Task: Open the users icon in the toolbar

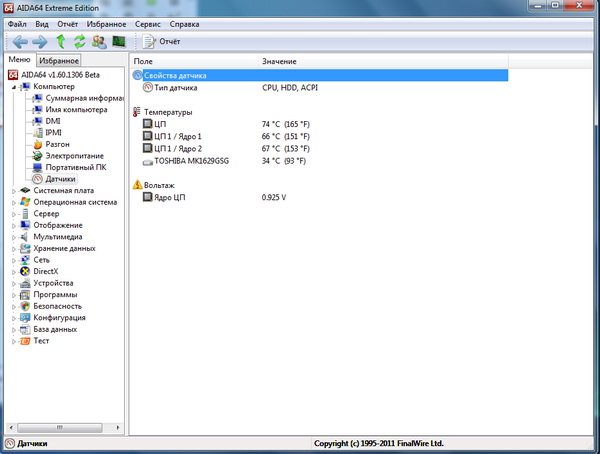Action: [99, 41]
